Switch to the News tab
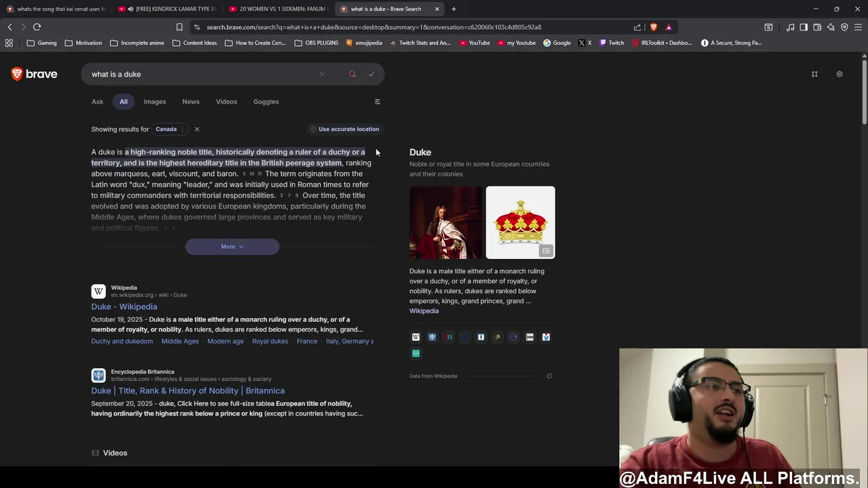 [191, 102]
